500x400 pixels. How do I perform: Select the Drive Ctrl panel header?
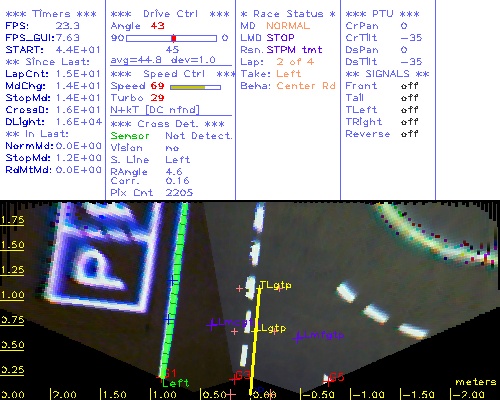coord(170,14)
